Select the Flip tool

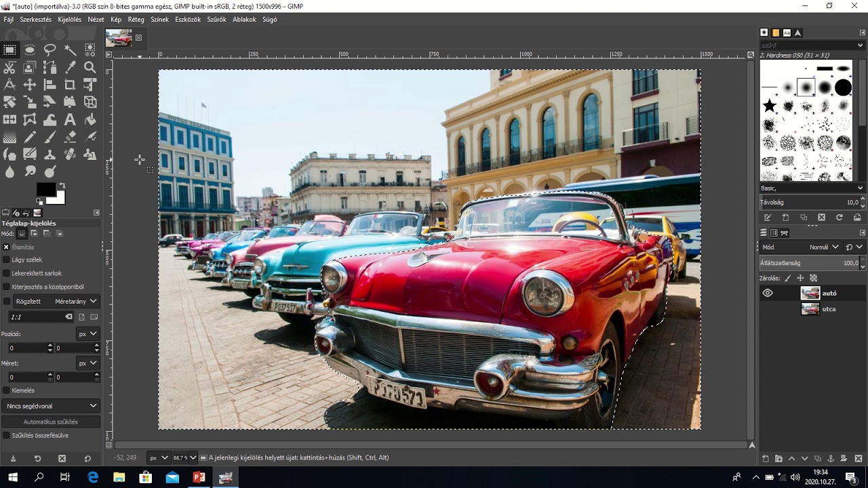click(x=9, y=120)
